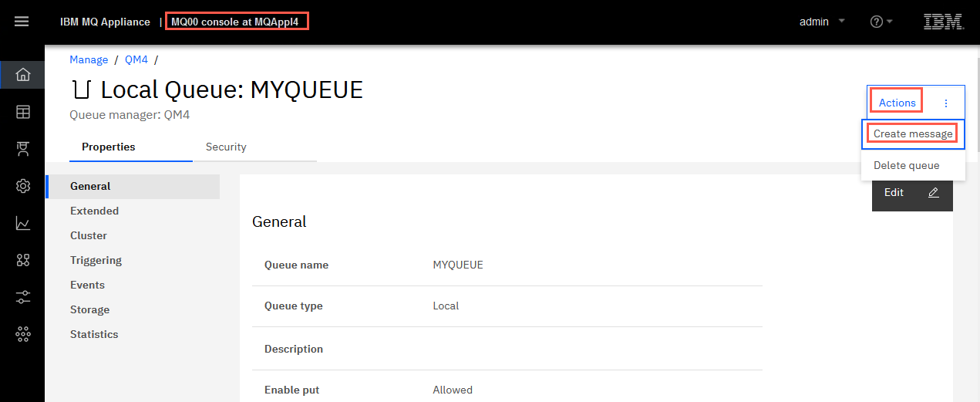Select the Storage properties section
The image size is (980, 402).
tap(133, 309)
